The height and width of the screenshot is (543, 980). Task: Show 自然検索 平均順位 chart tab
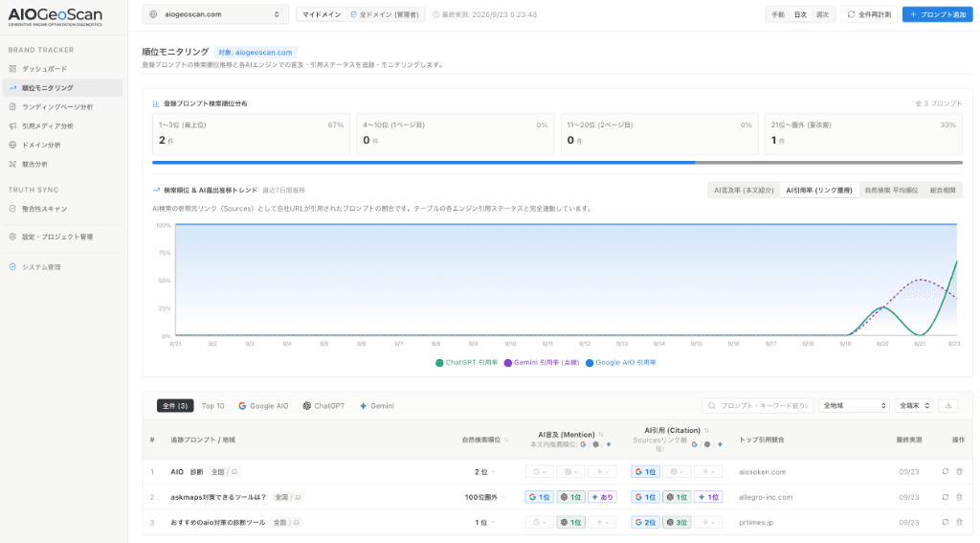pos(891,191)
